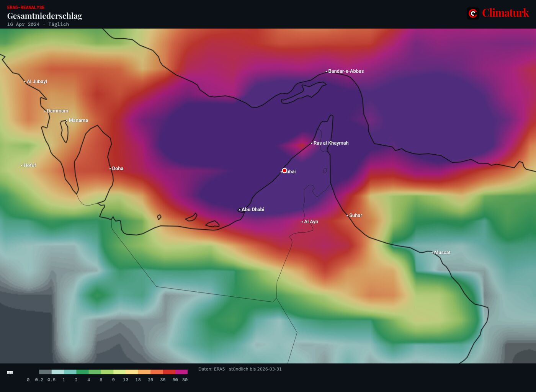The width and height of the screenshot is (536, 392).
Task: Select the legend value 0.2
Action: [39, 380]
